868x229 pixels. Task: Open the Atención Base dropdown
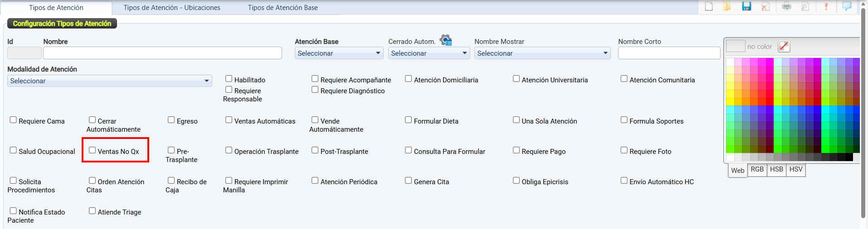339,53
